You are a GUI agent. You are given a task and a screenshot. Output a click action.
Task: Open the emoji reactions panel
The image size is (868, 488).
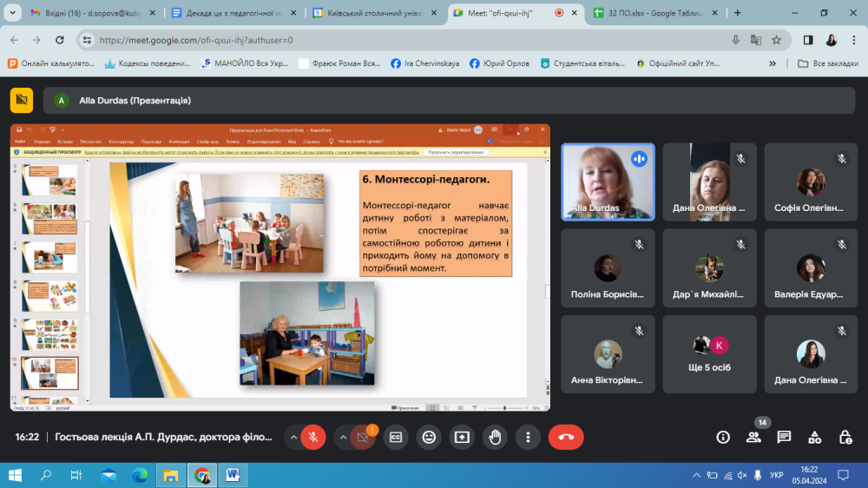pos(428,437)
